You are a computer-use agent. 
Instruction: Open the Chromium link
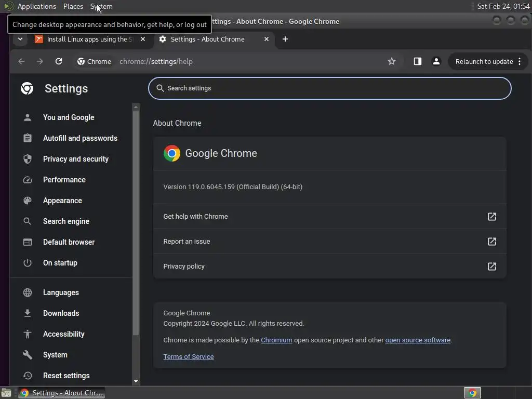point(276,340)
